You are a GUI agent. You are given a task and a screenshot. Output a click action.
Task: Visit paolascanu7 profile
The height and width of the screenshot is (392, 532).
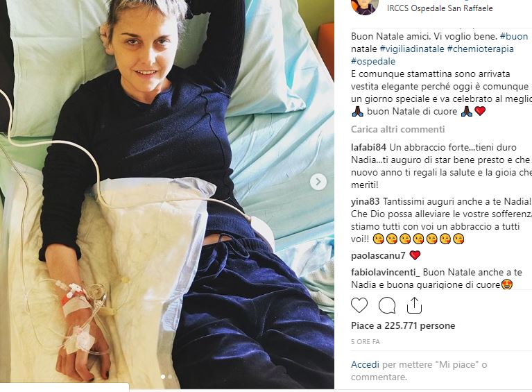pyautogui.click(x=378, y=255)
